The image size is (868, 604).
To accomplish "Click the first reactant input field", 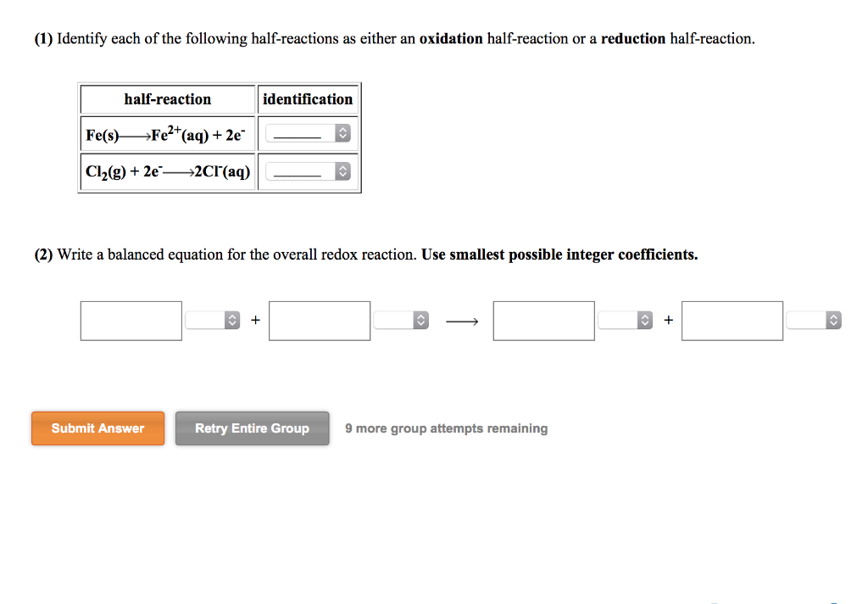I will click(131, 320).
